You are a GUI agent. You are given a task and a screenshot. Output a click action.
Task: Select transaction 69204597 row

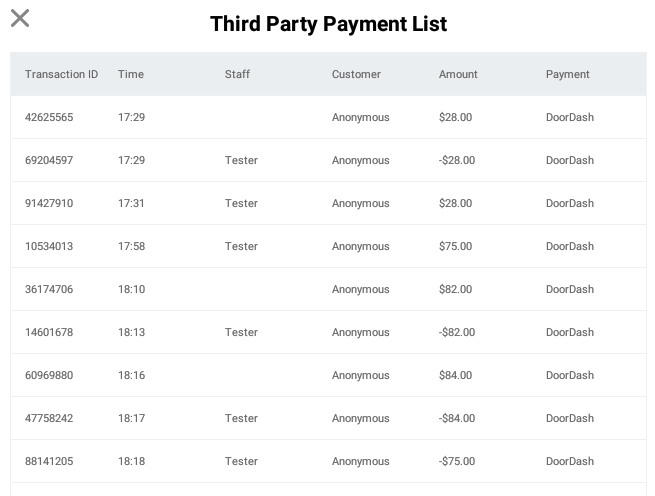[x=328, y=160]
